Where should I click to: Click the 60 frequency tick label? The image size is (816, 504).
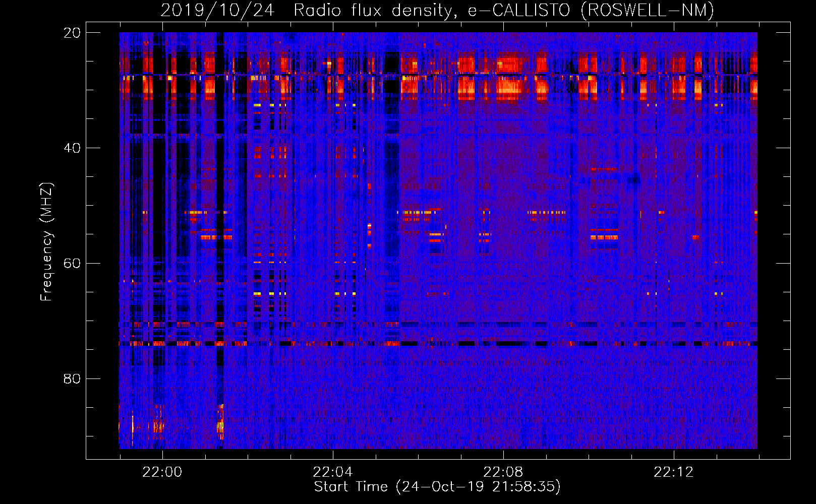point(72,264)
